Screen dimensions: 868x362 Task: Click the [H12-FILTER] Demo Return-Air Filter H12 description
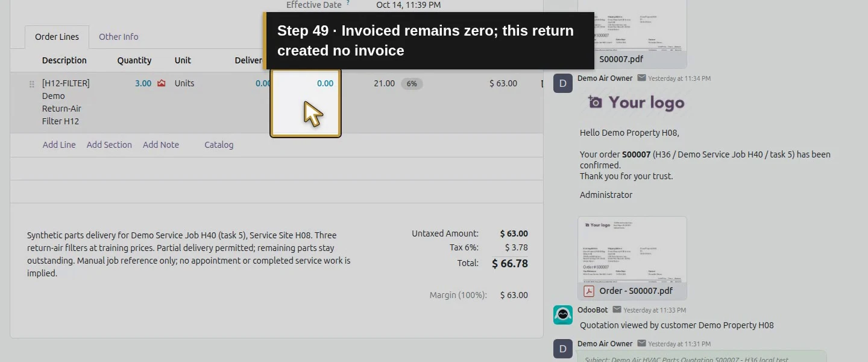pos(66,102)
